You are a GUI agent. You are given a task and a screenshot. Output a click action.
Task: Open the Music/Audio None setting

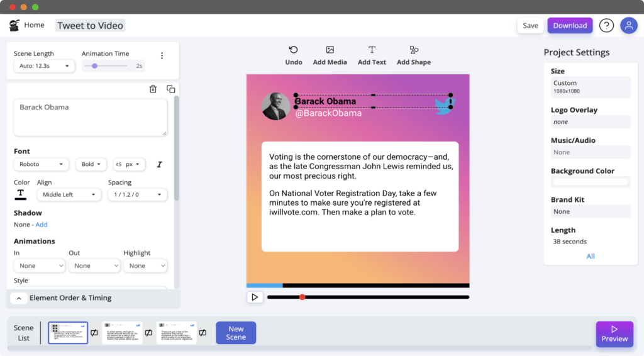pyautogui.click(x=590, y=152)
